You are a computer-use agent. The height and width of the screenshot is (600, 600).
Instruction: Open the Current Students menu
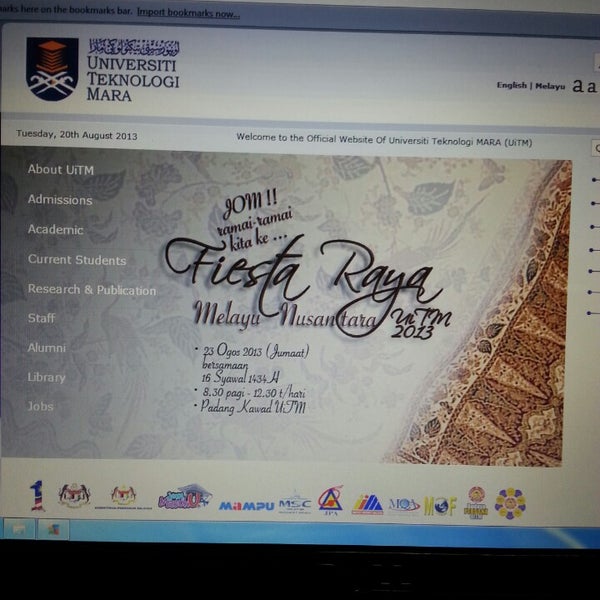click(x=77, y=260)
